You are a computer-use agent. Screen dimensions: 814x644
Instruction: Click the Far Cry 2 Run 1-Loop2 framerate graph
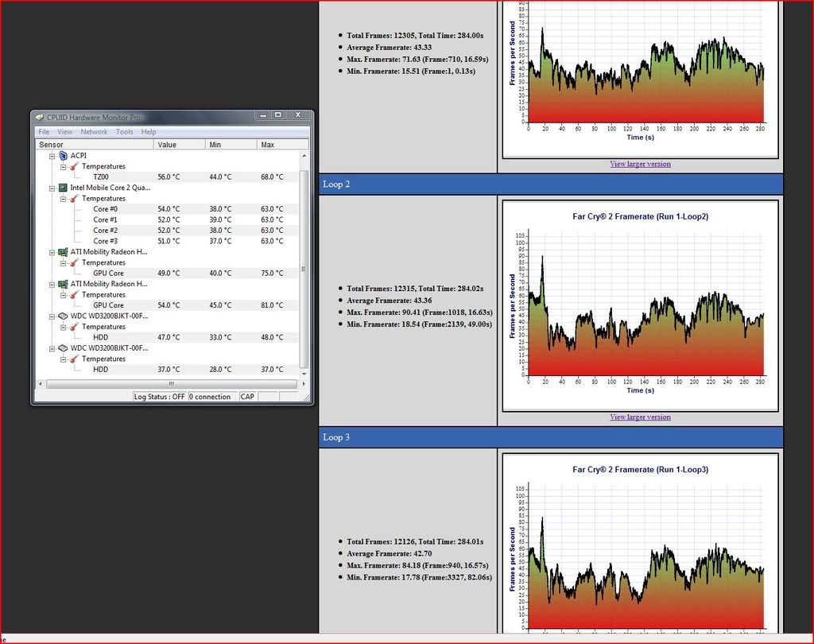tap(640, 305)
